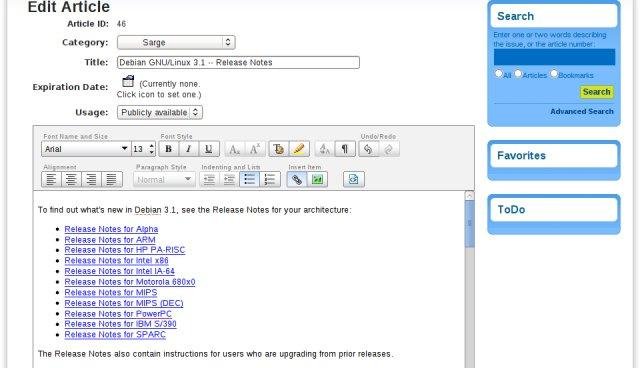Open the Favorites panel header
Screen dimensions: 640x368
[553, 155]
